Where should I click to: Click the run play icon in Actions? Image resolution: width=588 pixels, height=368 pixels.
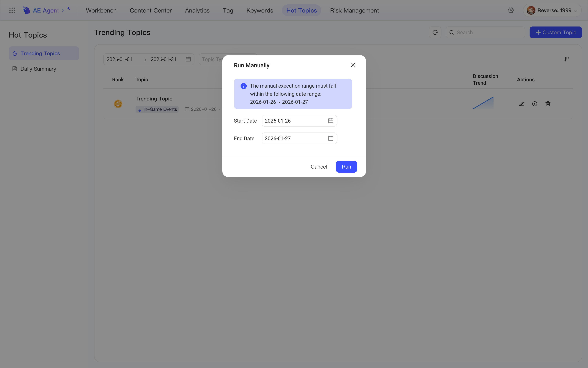pyautogui.click(x=535, y=104)
